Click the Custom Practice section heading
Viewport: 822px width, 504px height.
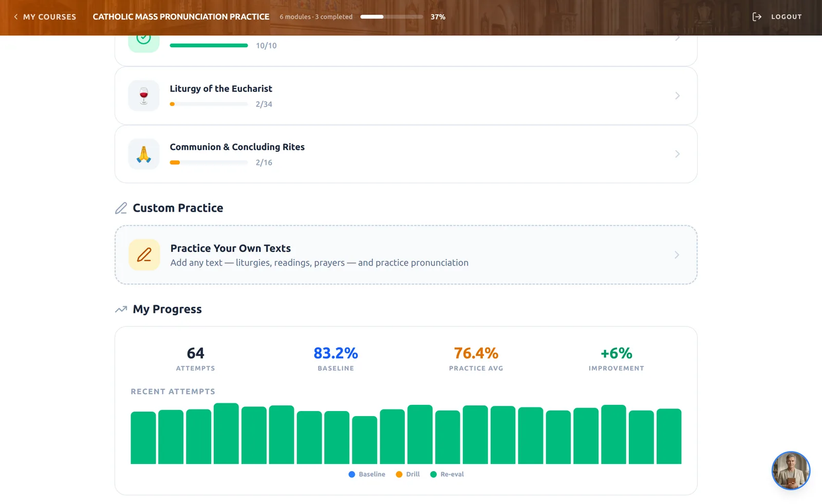(178, 208)
